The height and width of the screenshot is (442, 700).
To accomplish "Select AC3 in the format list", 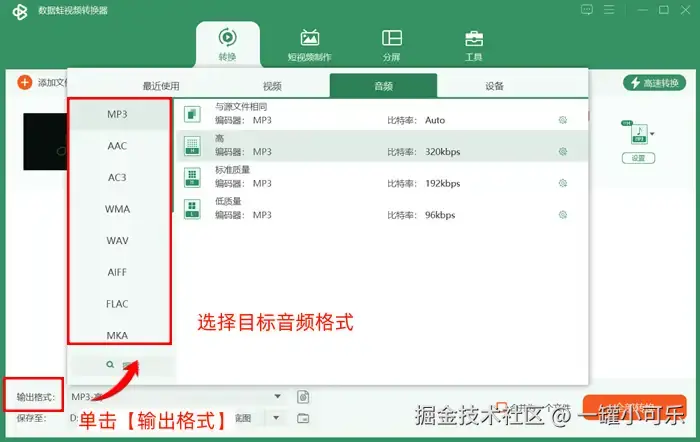I will click(117, 178).
